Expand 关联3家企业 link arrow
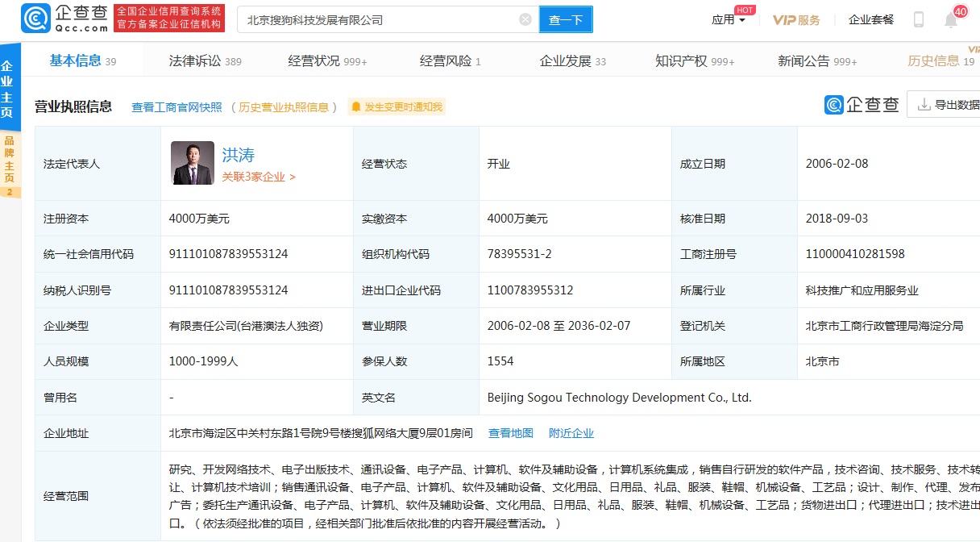Image resolution: width=980 pixels, height=542 pixels. point(292,177)
